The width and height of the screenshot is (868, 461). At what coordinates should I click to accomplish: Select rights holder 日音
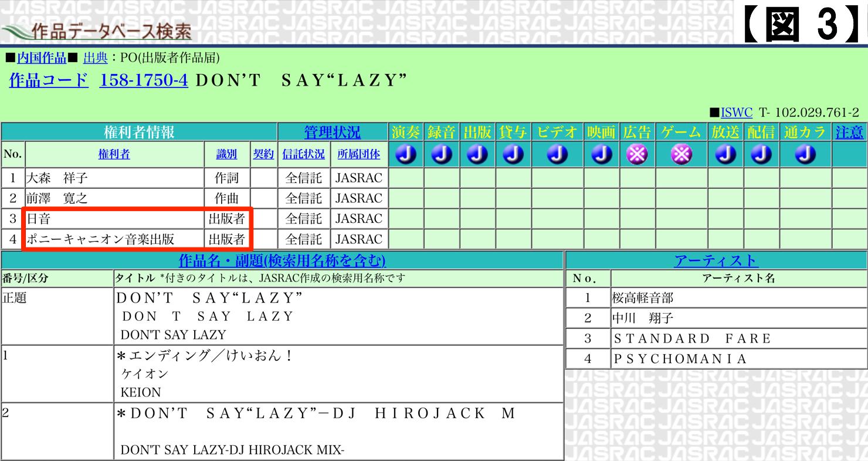click(x=39, y=219)
